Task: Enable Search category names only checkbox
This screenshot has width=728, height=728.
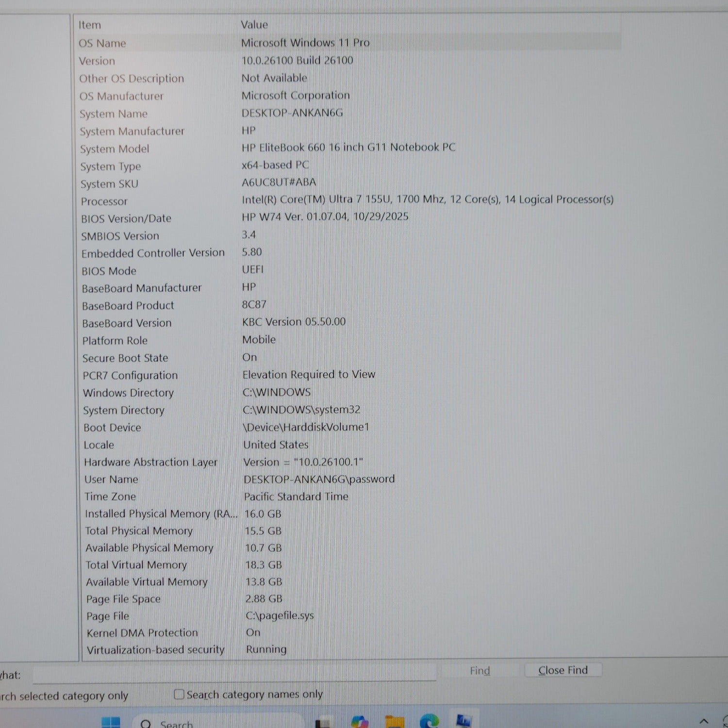Action: coord(179,695)
